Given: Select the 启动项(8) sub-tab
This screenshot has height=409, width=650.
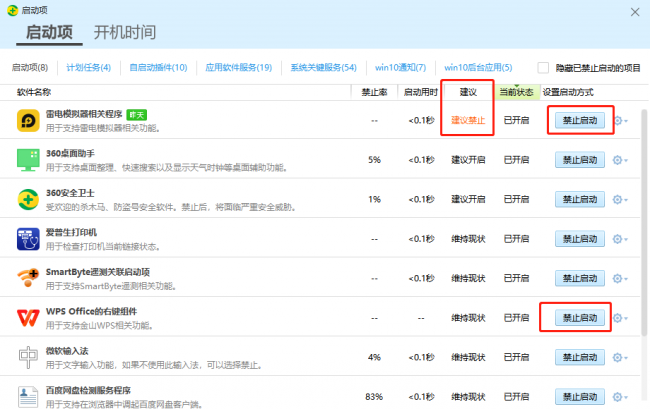Looking at the screenshot, I should [x=30, y=68].
